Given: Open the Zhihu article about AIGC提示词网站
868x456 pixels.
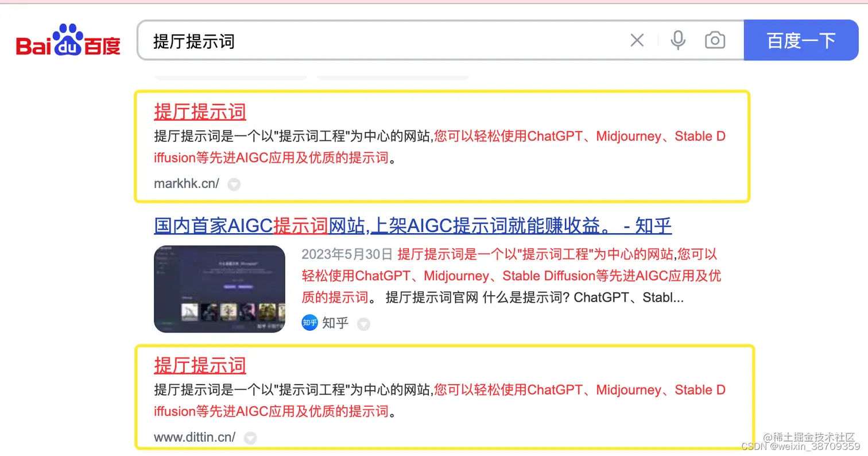Looking at the screenshot, I should (x=412, y=225).
